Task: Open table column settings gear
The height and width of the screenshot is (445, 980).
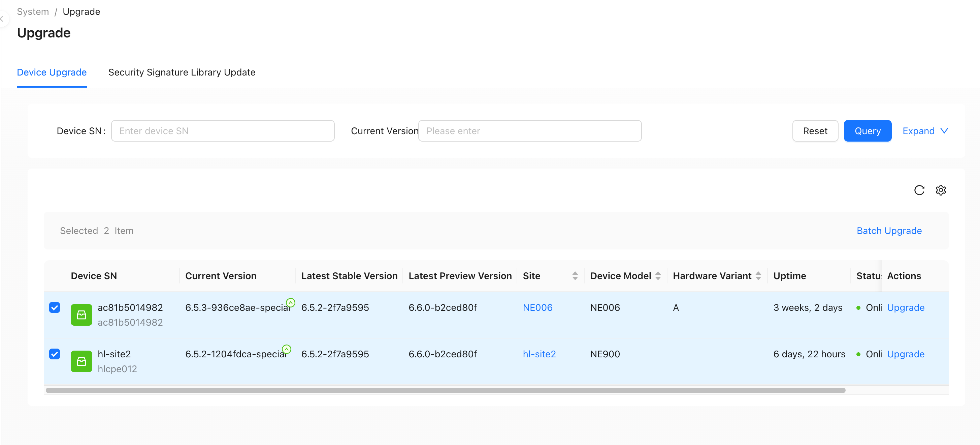Action: pos(941,190)
